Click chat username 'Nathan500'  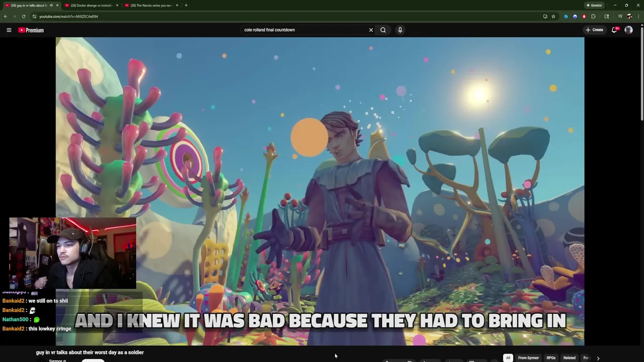pyautogui.click(x=15, y=319)
